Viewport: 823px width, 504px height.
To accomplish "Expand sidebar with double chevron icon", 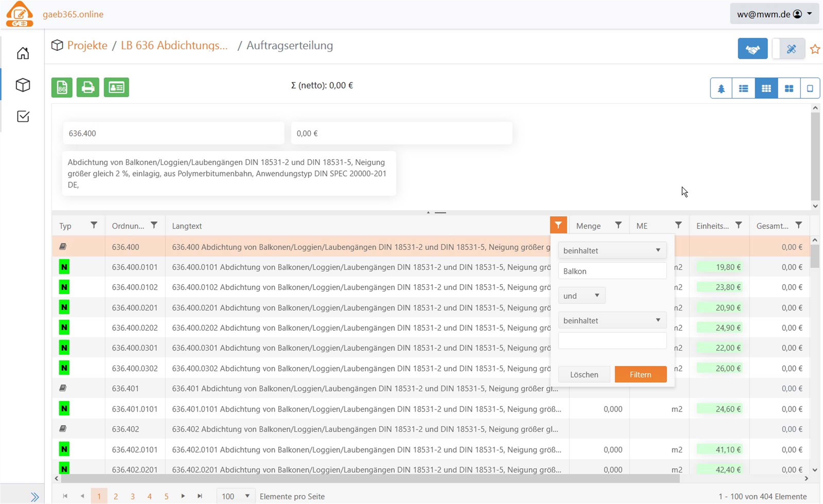I will (35, 497).
